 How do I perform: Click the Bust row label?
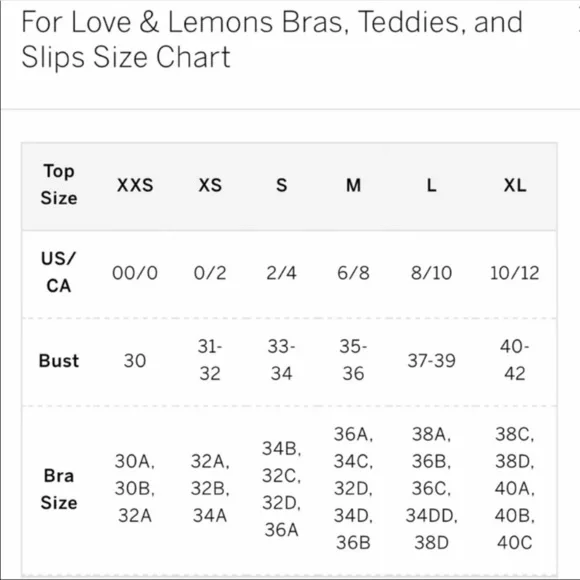[59, 361]
